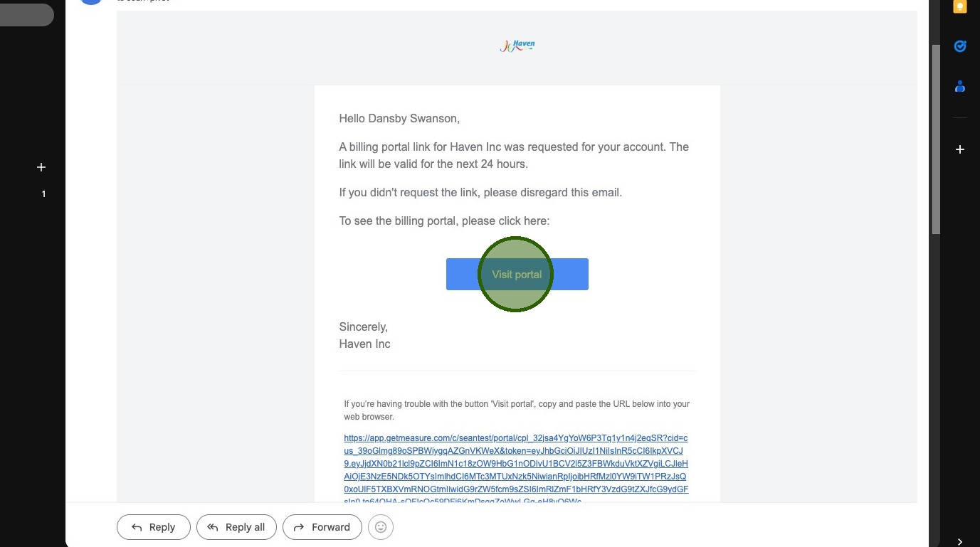Click the Haven logo in the email header
Image resolution: width=980 pixels, height=547 pixels.
point(517,46)
